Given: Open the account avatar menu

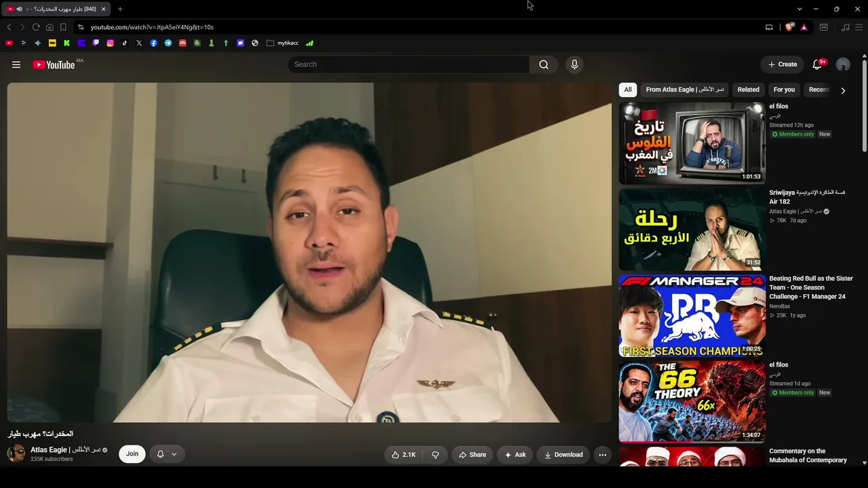Looking at the screenshot, I should pos(843,64).
